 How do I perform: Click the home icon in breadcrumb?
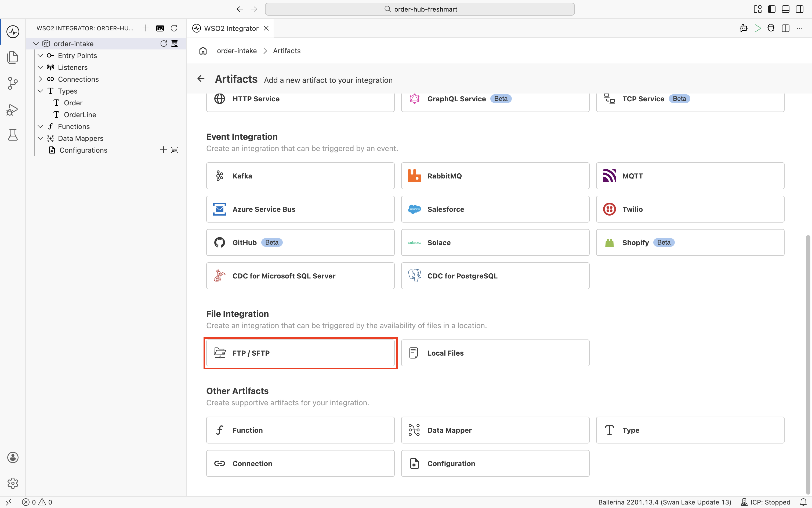click(203, 51)
